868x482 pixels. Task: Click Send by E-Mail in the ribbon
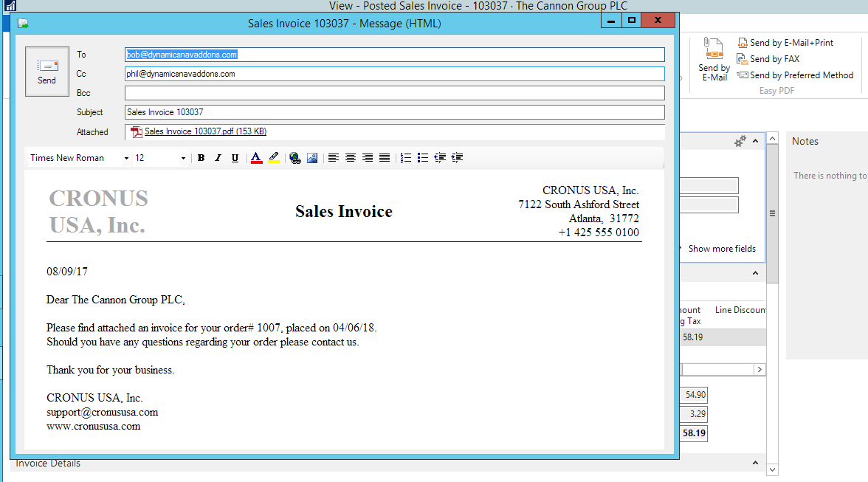[714, 60]
